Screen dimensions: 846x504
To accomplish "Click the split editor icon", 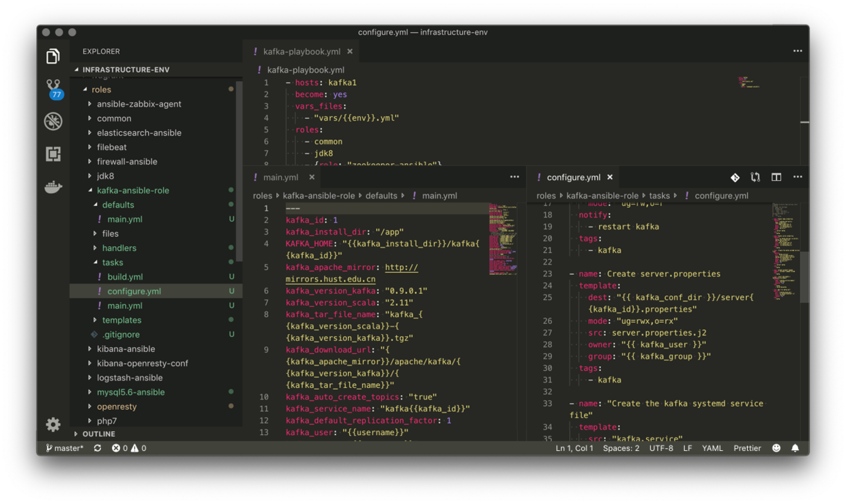I will click(776, 177).
